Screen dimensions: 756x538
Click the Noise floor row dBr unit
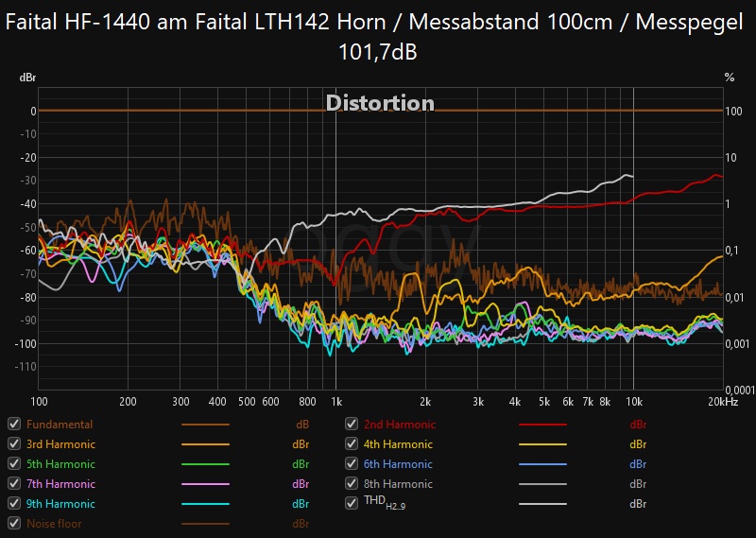(301, 523)
